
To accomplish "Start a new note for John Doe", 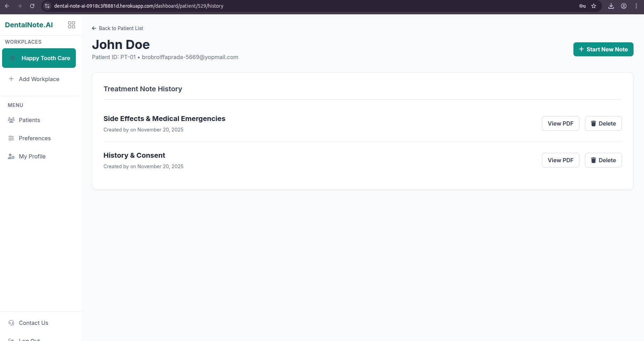I will pos(603,49).
